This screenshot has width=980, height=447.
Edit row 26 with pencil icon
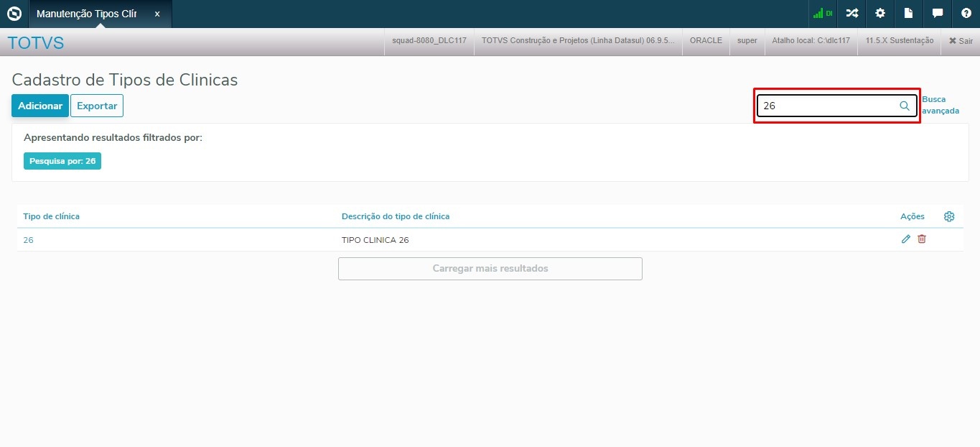point(906,239)
